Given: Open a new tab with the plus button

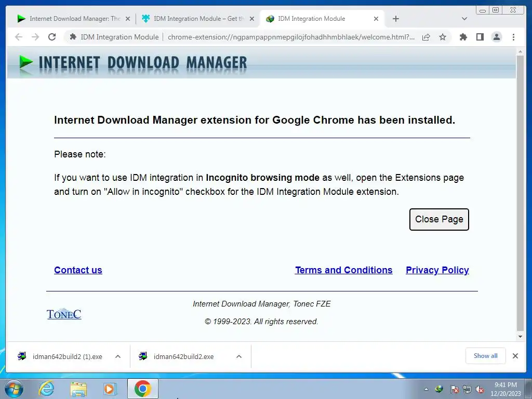Looking at the screenshot, I should tap(395, 19).
